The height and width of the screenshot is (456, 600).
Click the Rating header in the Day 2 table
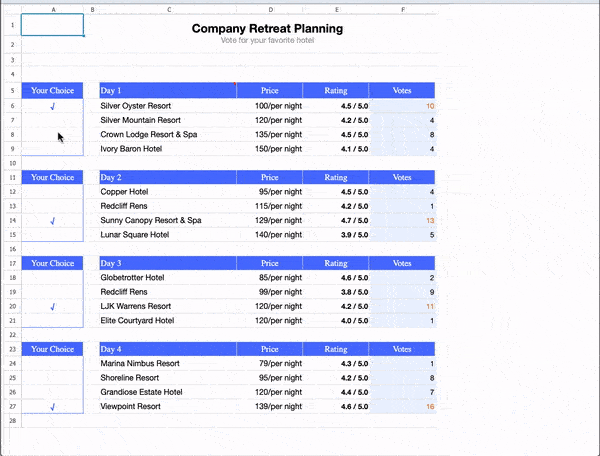tap(336, 177)
